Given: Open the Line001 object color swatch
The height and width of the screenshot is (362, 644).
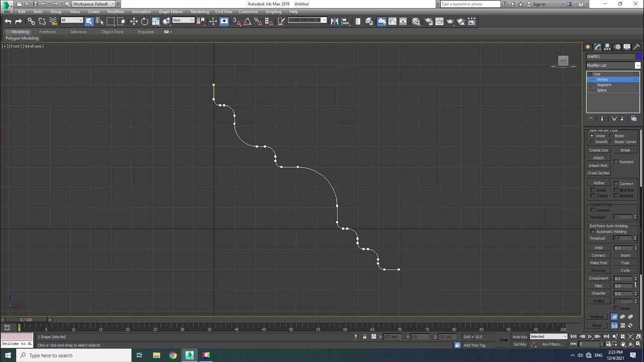Looking at the screenshot, I should (639, 56).
